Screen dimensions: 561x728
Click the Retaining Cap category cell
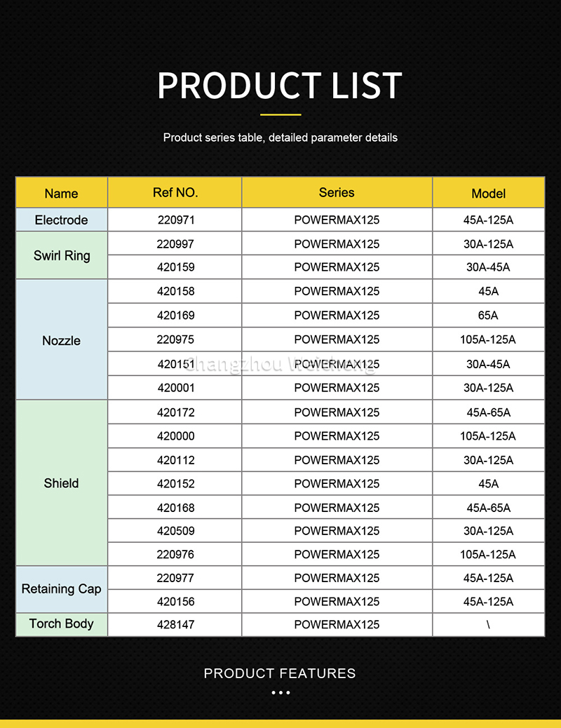61,589
